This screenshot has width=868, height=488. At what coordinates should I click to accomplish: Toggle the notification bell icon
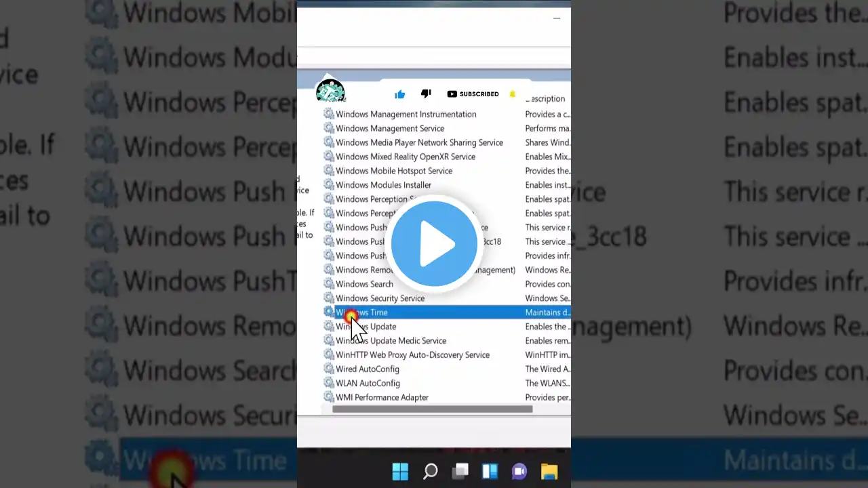[513, 94]
